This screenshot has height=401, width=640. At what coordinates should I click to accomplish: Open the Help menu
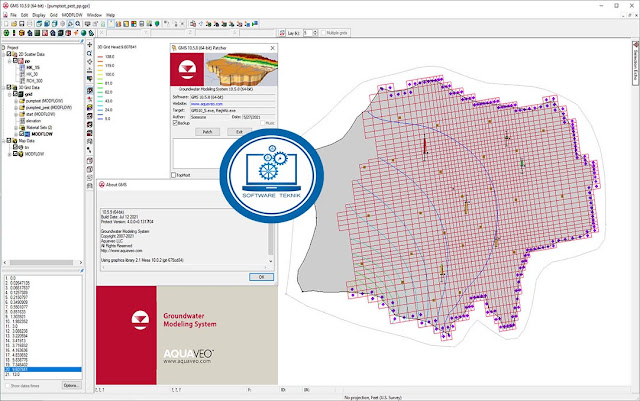pyautogui.click(x=111, y=15)
